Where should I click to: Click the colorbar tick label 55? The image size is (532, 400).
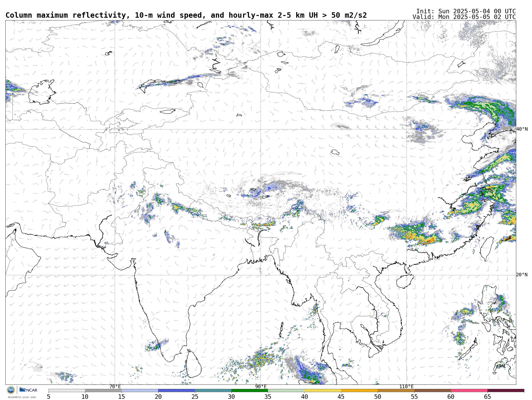[414, 397]
